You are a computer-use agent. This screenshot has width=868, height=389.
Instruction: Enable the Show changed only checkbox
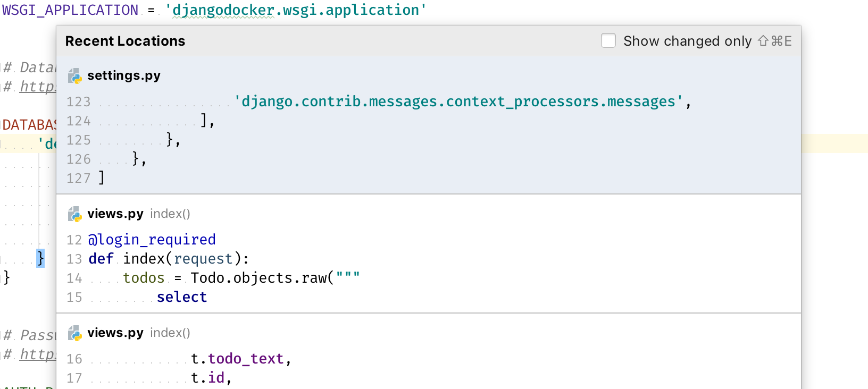[x=608, y=41]
